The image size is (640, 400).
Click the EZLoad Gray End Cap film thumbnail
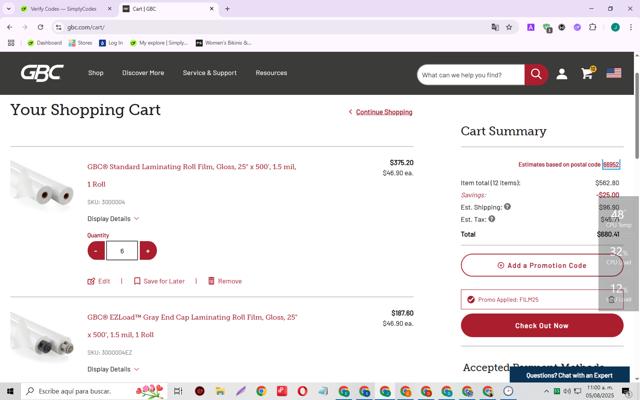pos(42,336)
